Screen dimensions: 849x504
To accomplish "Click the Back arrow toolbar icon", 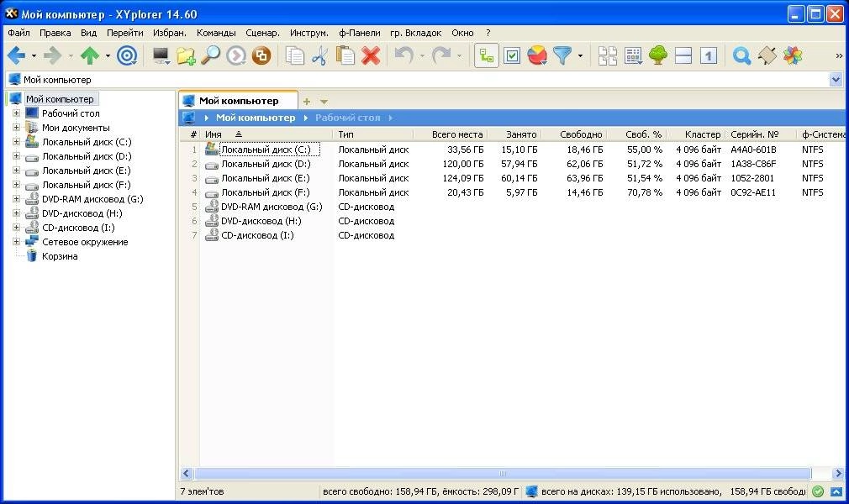I will coord(16,55).
